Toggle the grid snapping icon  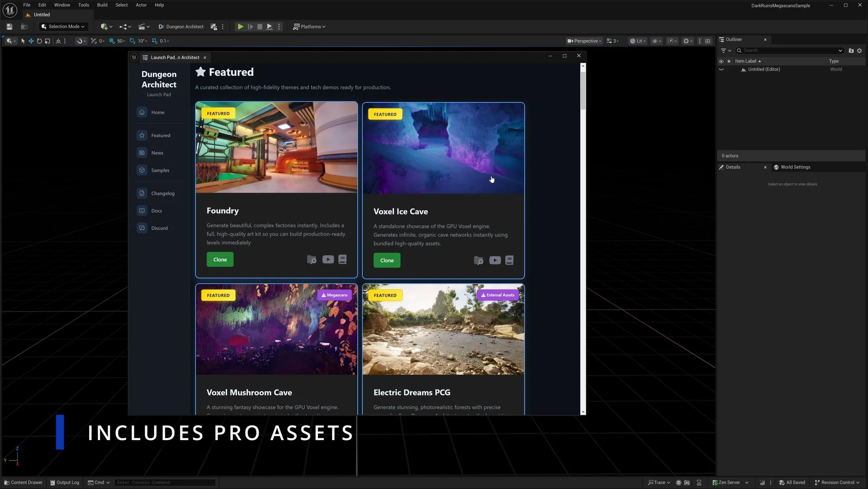[112, 41]
